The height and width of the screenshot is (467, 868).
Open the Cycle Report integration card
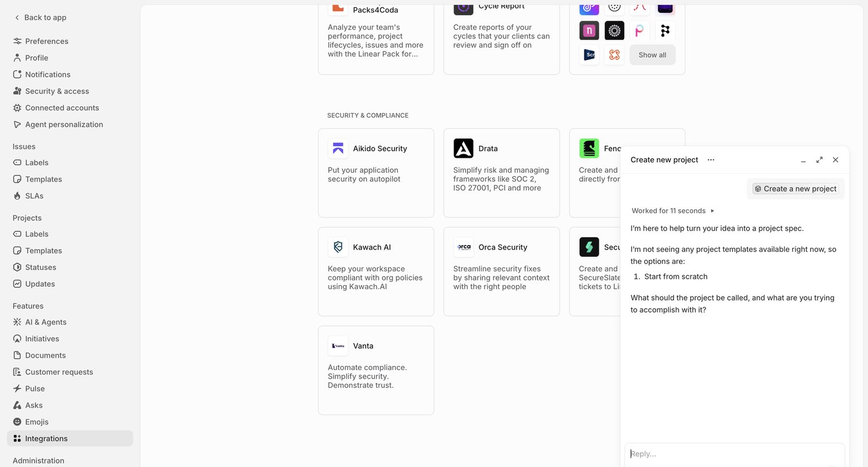[x=502, y=39]
